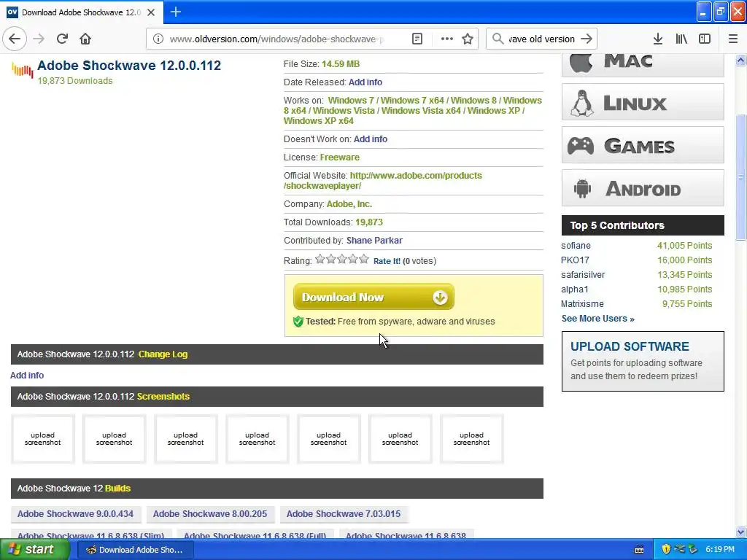747x560 pixels.
Task: Open contributor safarisilver's profile
Action: (x=583, y=275)
